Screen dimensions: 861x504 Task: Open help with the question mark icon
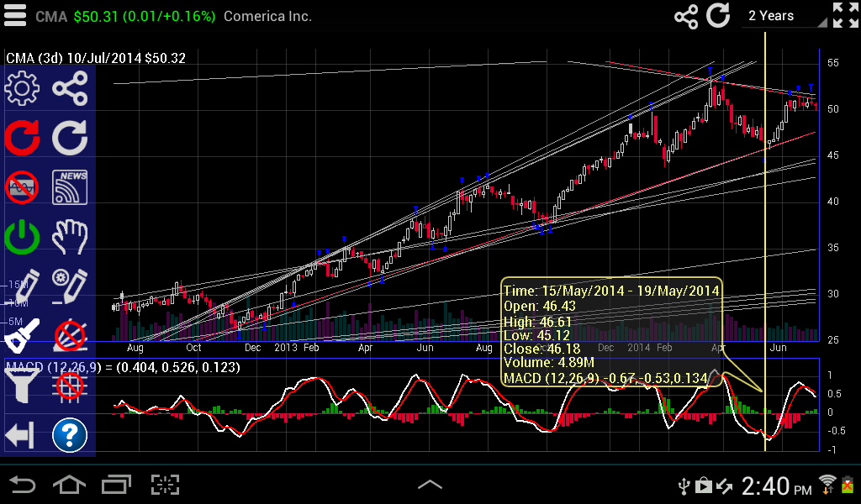pos(70,435)
